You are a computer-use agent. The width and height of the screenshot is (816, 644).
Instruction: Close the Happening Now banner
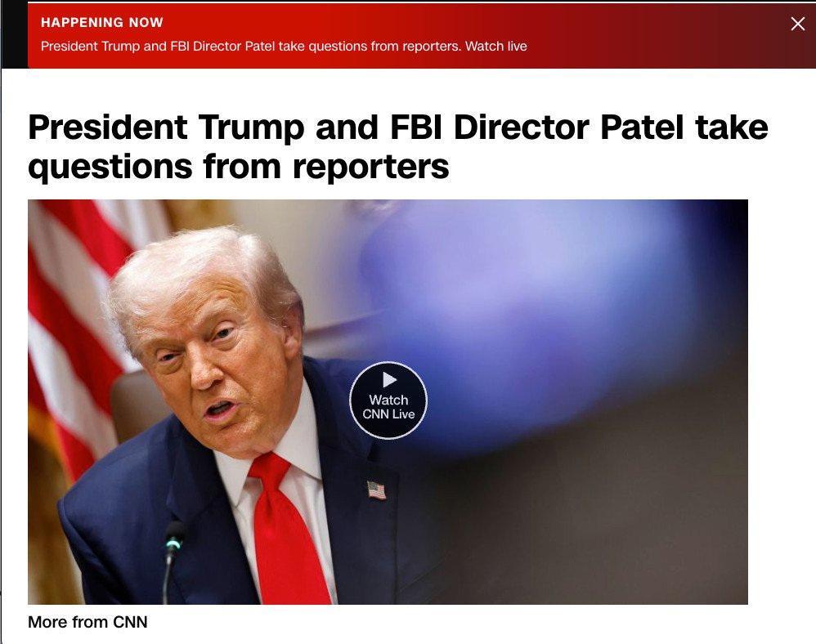click(797, 24)
